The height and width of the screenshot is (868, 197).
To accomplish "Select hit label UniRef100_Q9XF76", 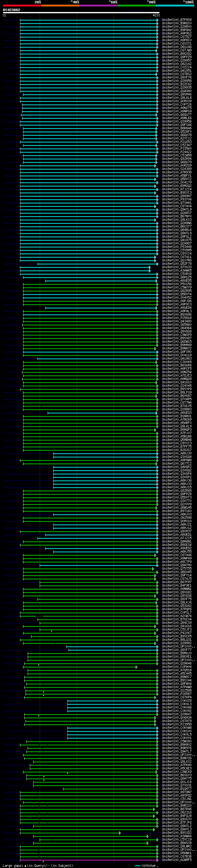I will point(177,78).
